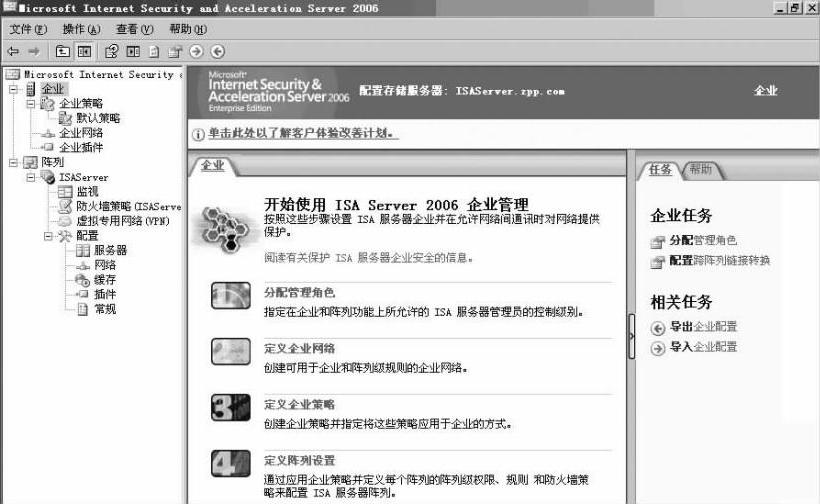Select the ISAServer array node
820x504 pixels.
coord(83,177)
